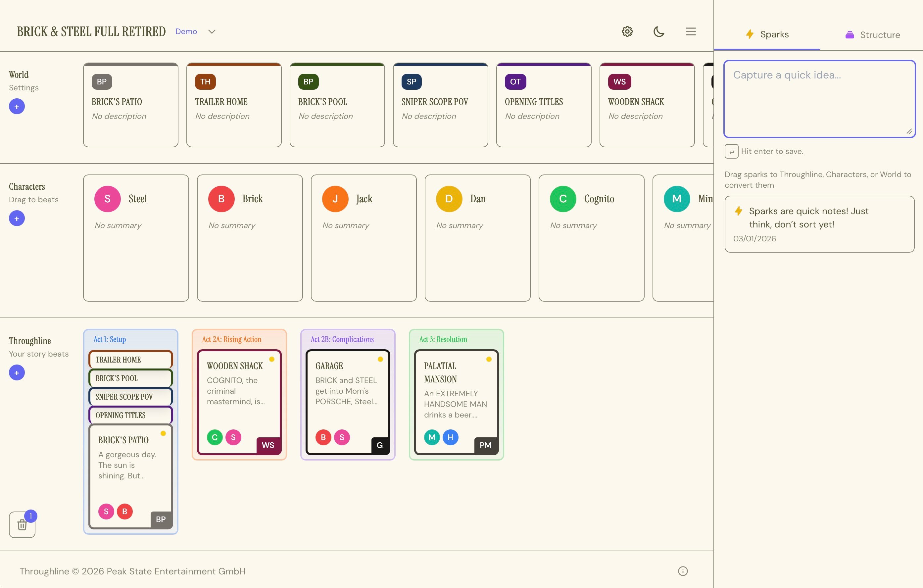923x588 pixels.
Task: Open the Cognito character card
Action: (x=591, y=238)
